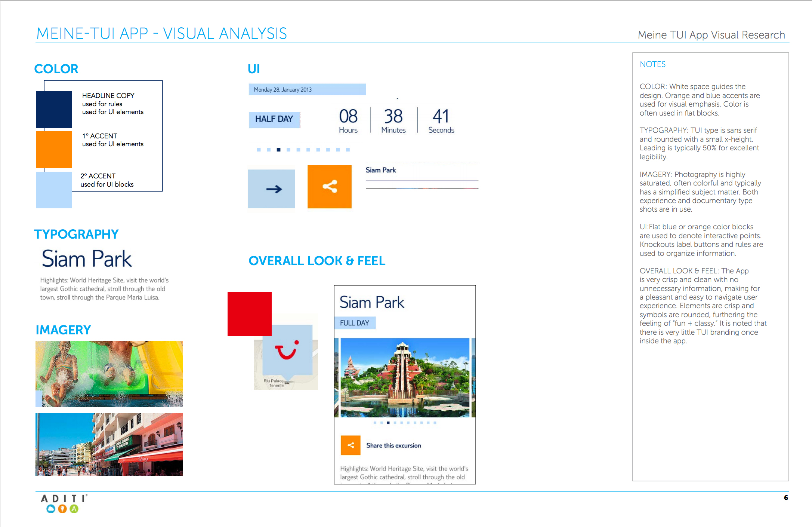The image size is (812, 527).
Task: Click the 'OVERALL LOOK & FEEL: The App' note
Action: (703, 306)
